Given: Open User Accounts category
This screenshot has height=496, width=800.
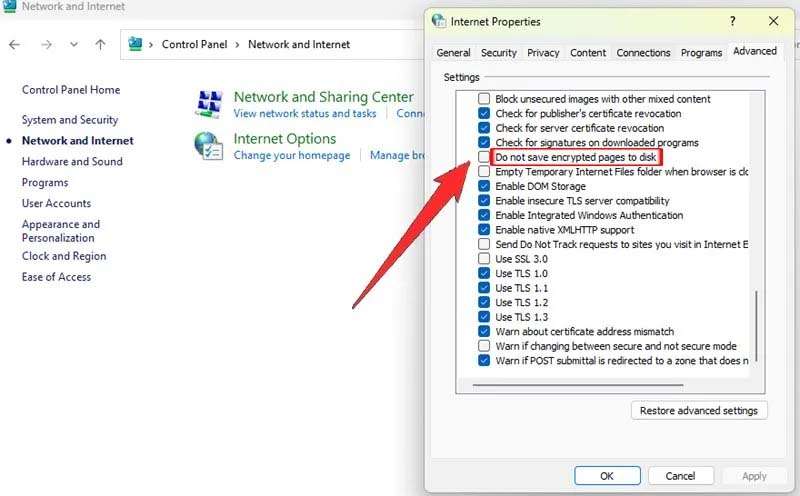Looking at the screenshot, I should click(56, 204).
